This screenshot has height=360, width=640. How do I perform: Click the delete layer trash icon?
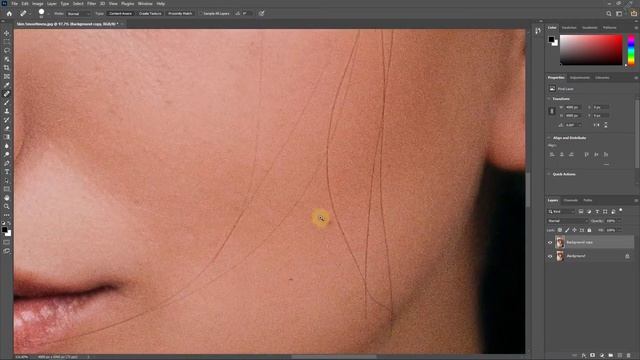tap(629, 356)
